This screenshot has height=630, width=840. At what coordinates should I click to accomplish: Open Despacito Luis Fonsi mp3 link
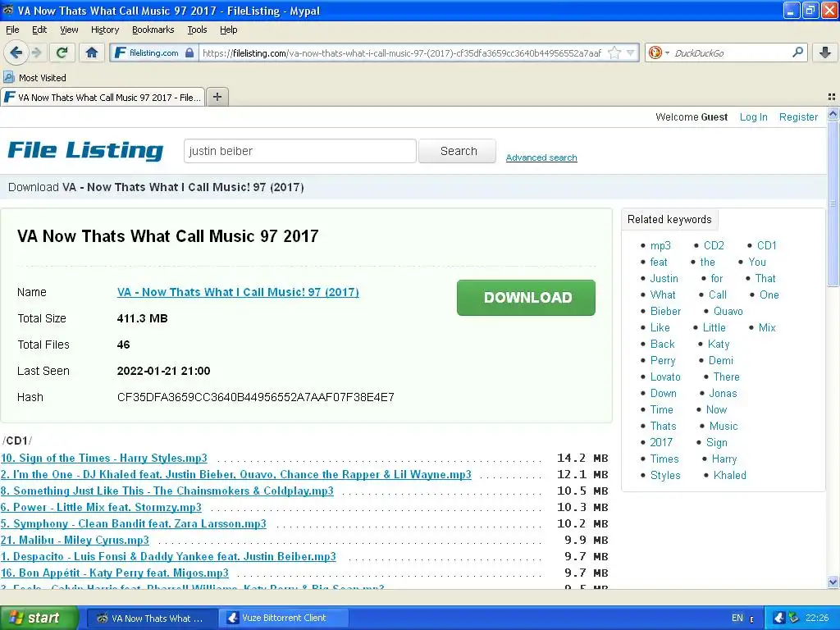(x=168, y=557)
